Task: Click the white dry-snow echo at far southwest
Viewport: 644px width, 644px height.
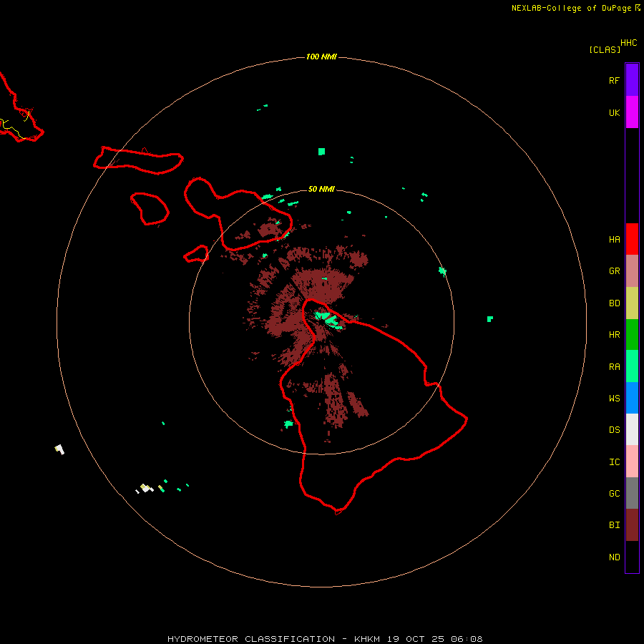Action: [x=60, y=449]
